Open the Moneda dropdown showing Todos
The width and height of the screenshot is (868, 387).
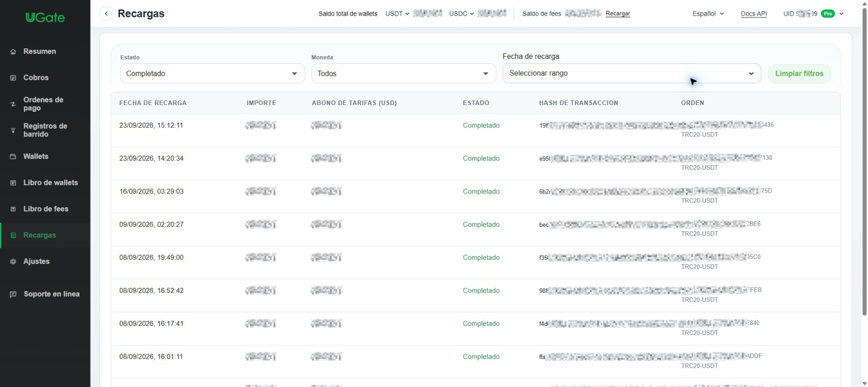click(x=404, y=73)
